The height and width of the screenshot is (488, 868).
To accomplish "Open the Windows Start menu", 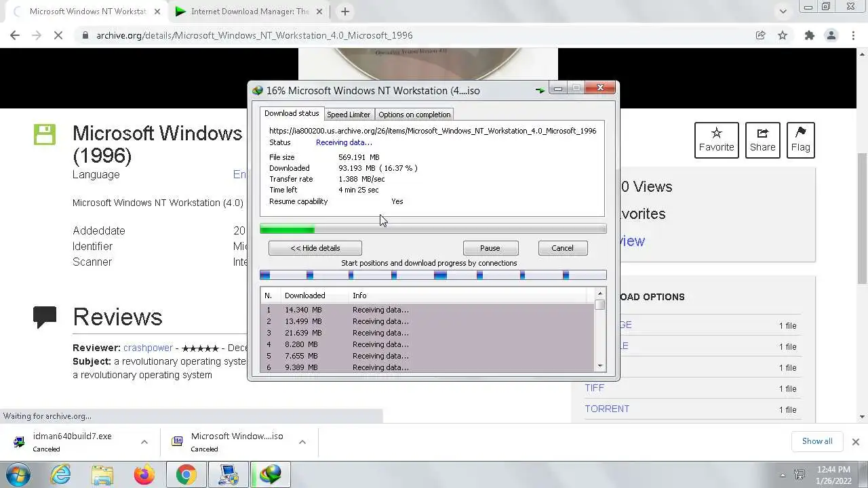I will pyautogui.click(x=18, y=474).
